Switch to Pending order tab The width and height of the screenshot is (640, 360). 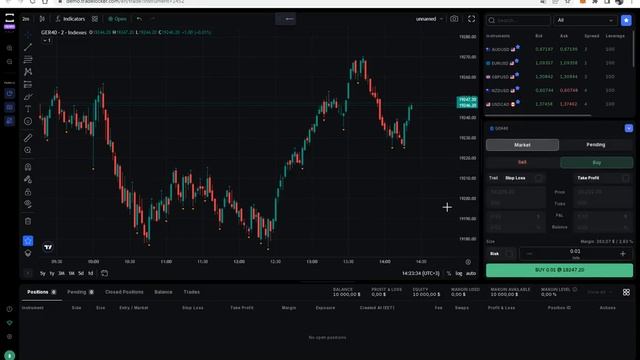tap(596, 145)
